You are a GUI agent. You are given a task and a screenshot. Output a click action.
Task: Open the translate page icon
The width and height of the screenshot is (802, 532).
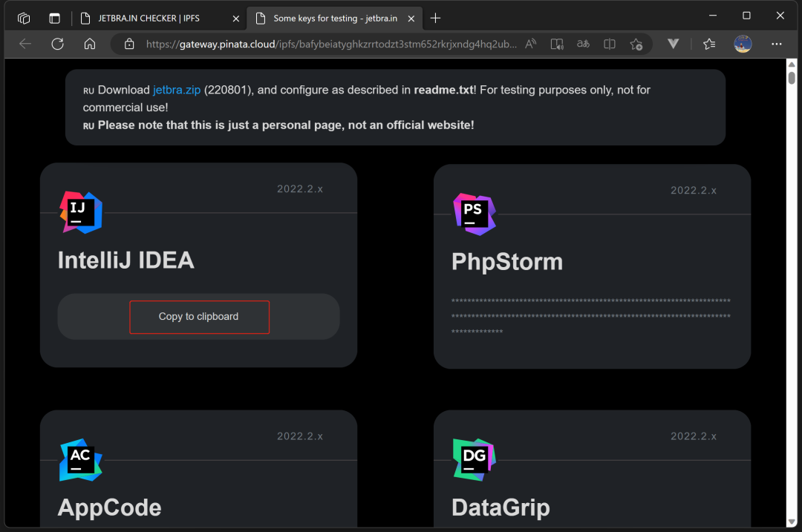point(583,44)
